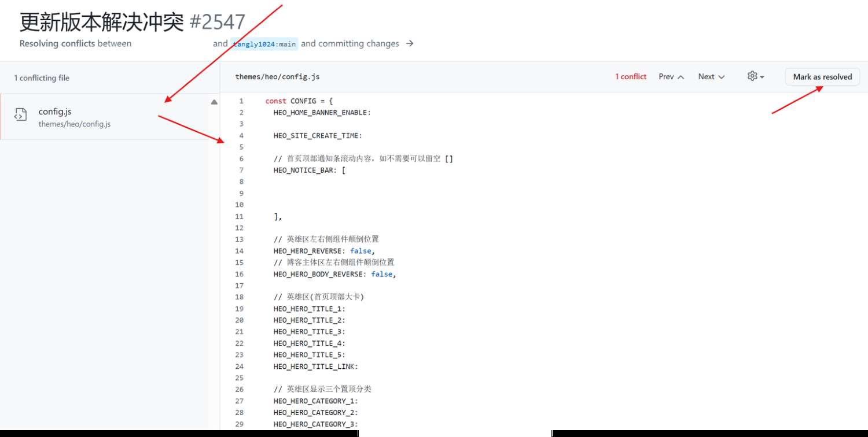Click the false value on HEO_HERO_REVERSE line

tap(361, 251)
